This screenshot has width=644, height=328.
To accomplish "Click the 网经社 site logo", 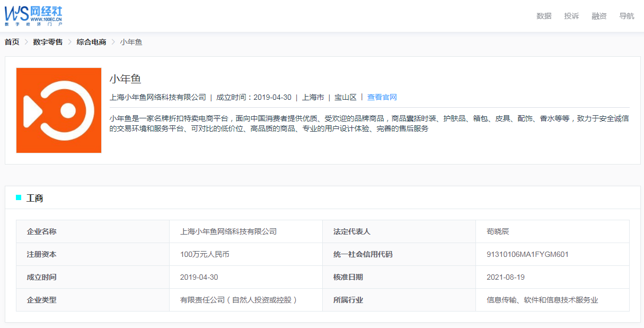I will 33,15.
